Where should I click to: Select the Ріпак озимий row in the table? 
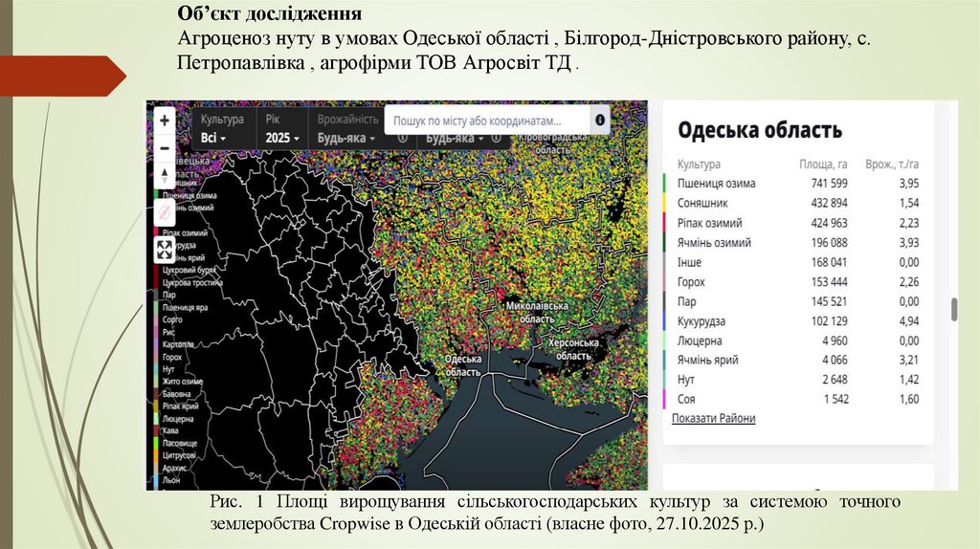[x=798, y=223]
